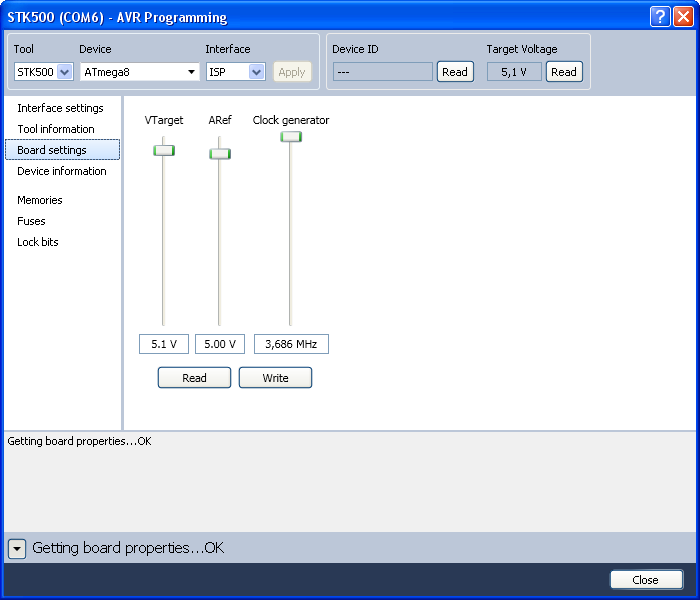Open the Tool dropdown showing STK500

44,72
